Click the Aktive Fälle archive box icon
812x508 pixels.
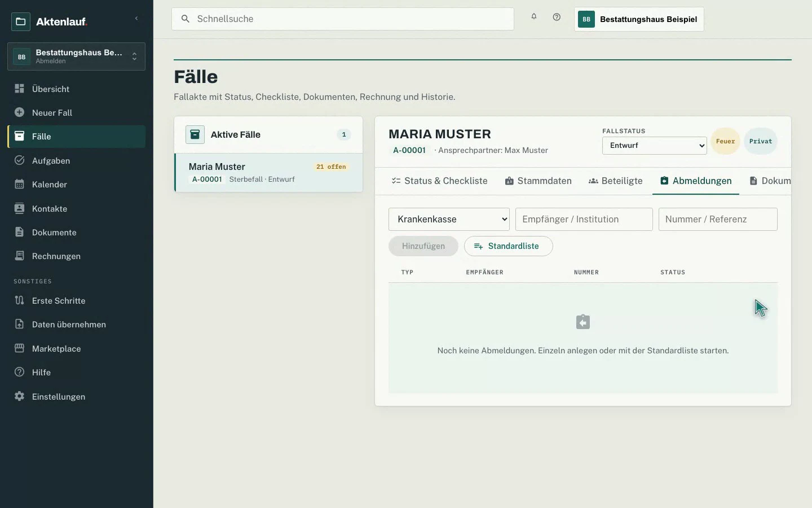point(195,134)
